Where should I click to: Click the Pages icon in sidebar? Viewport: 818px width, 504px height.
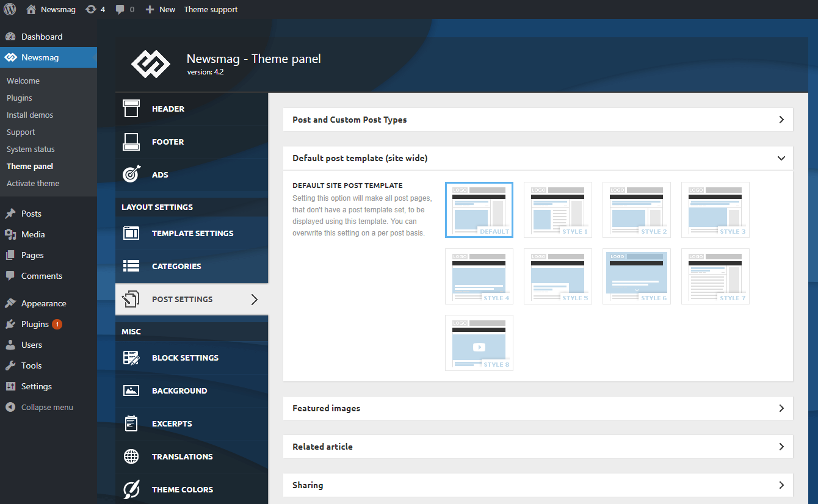coord(10,255)
